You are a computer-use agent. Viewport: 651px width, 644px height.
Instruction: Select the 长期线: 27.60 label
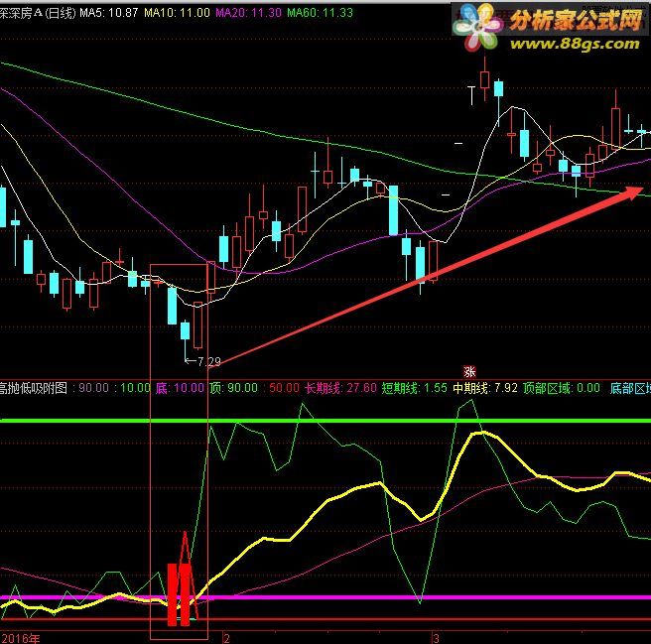[x=340, y=388]
